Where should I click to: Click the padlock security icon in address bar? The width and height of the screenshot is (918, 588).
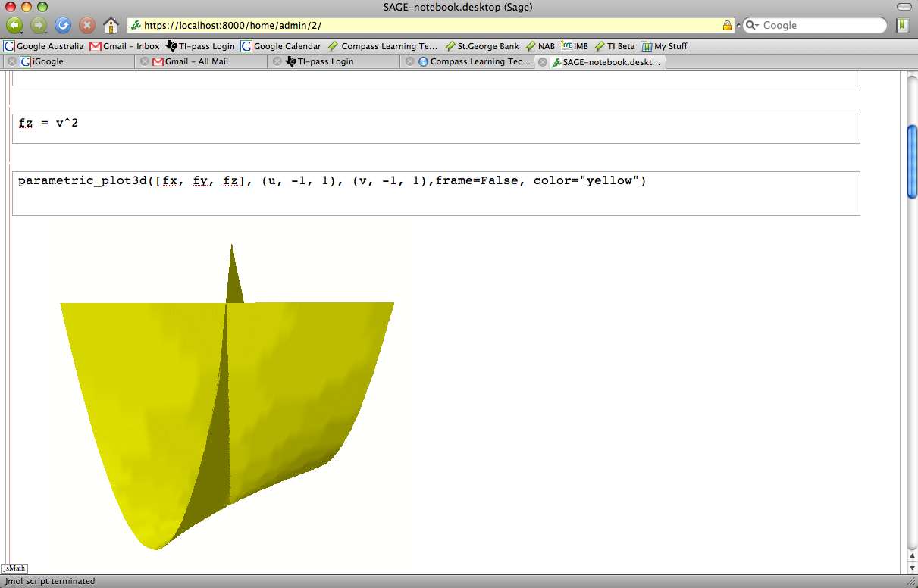pyautogui.click(x=727, y=25)
